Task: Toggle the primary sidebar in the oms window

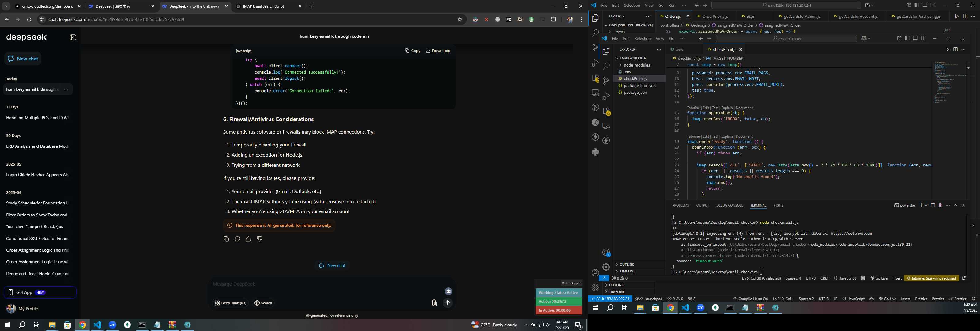Action: click(x=917, y=5)
